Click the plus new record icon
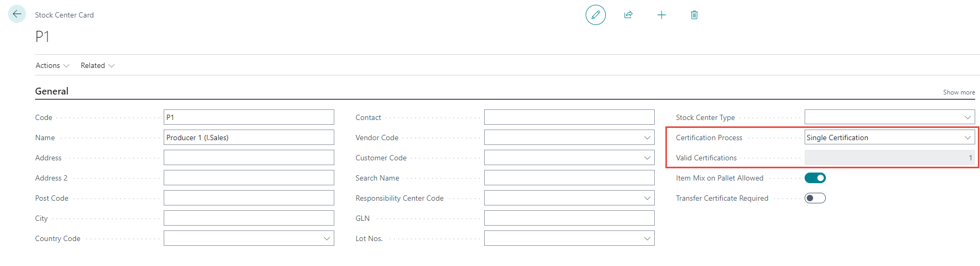Viewport: 980px width, 266px height. tap(661, 15)
